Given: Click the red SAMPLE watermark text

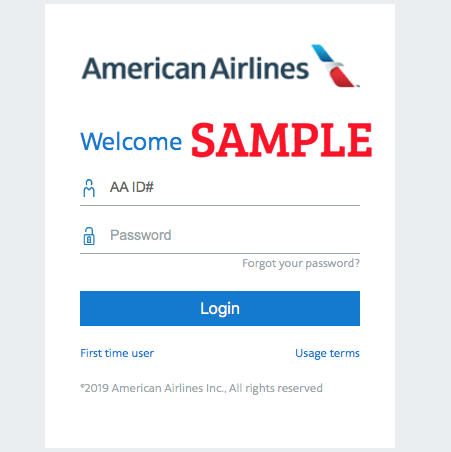Looking at the screenshot, I should click(x=282, y=140).
